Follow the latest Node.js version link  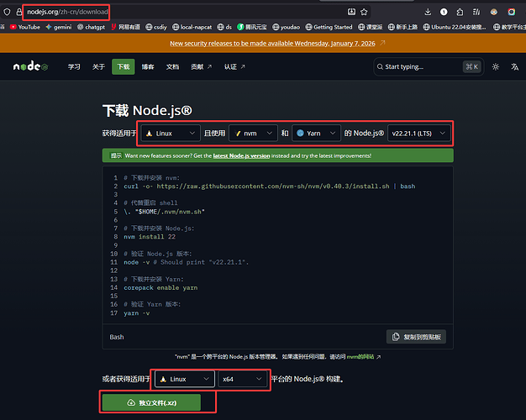pyautogui.click(x=241, y=155)
